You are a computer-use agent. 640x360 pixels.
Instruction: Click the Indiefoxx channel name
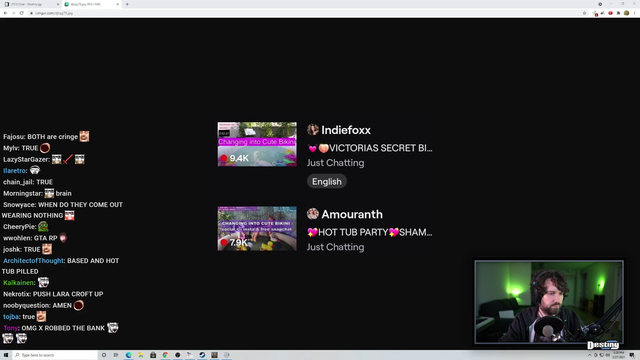346,130
